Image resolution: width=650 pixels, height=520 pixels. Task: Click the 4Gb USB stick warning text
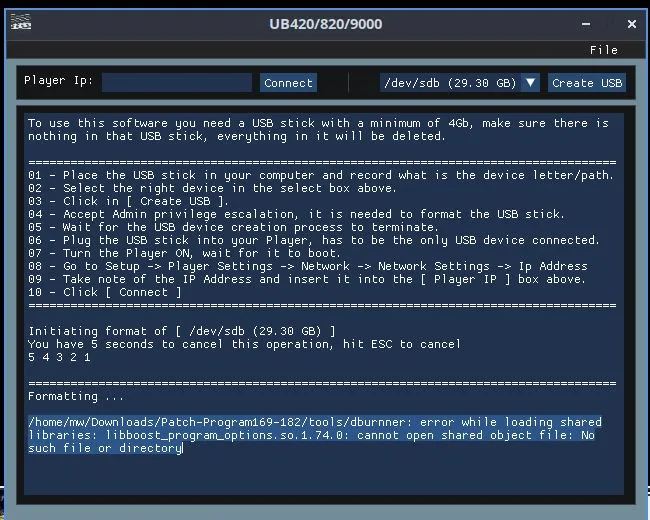pos(318,129)
